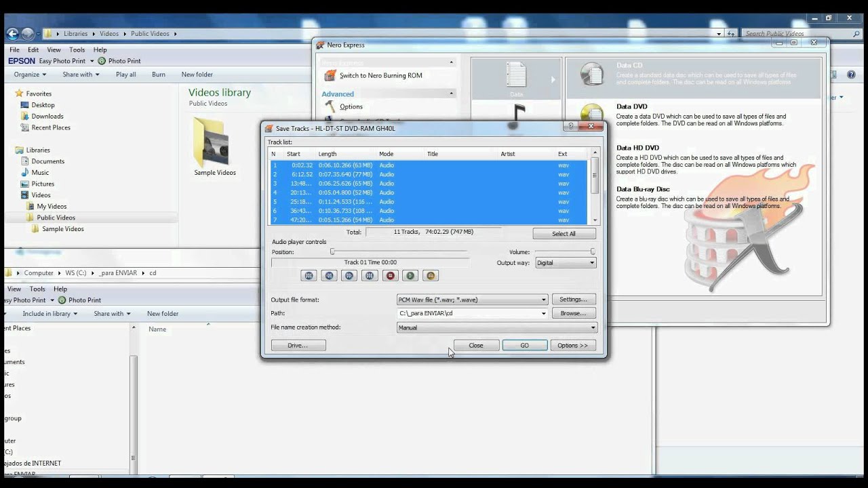868x488 pixels.
Task: Skip to next track in audio player controls
Action: point(370,276)
